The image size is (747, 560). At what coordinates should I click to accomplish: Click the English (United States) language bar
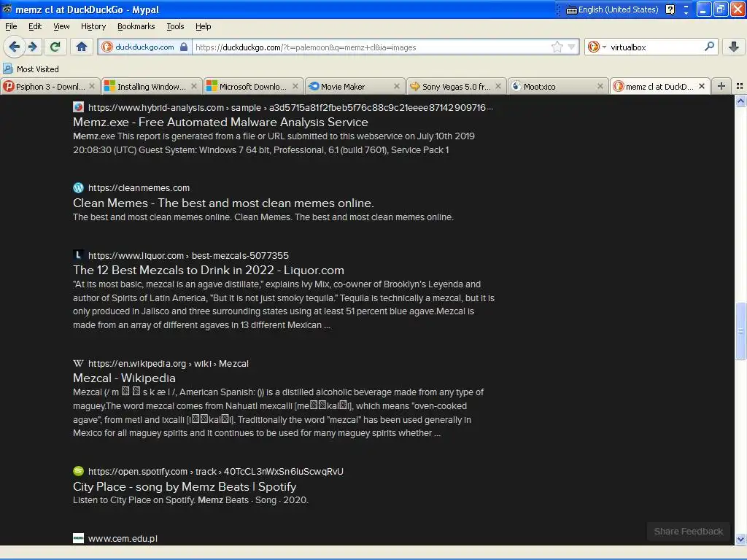(x=613, y=9)
